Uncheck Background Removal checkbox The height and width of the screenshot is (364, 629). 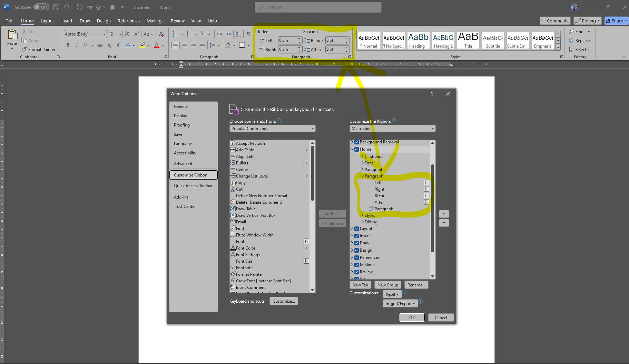357,142
